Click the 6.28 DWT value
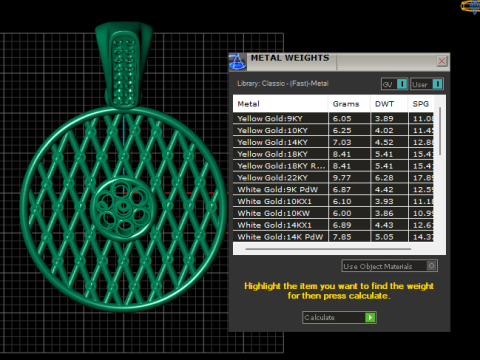Screen dimensions: 480x360 pyautogui.click(x=384, y=178)
